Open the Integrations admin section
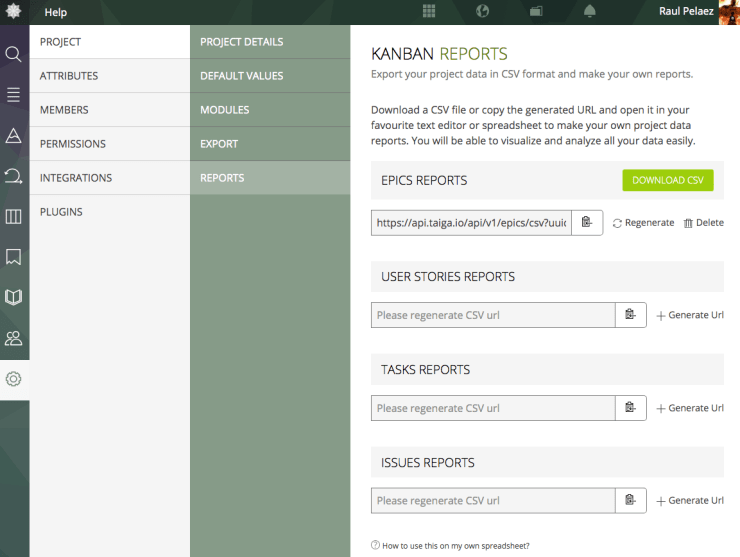This screenshot has width=740, height=557. pos(76,178)
